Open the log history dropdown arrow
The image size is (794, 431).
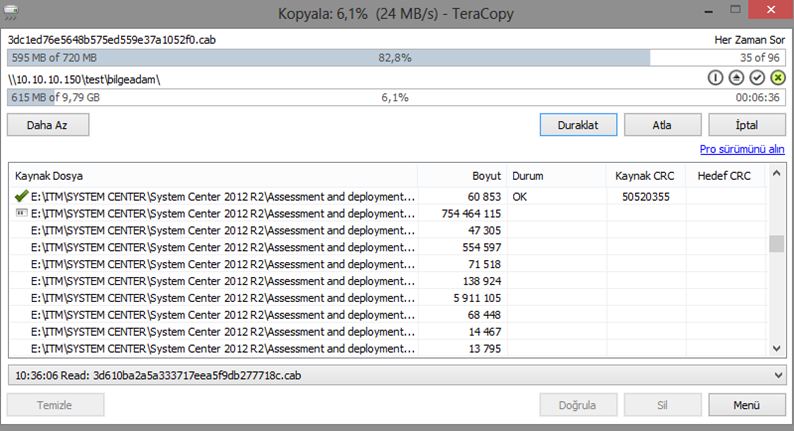pos(778,375)
